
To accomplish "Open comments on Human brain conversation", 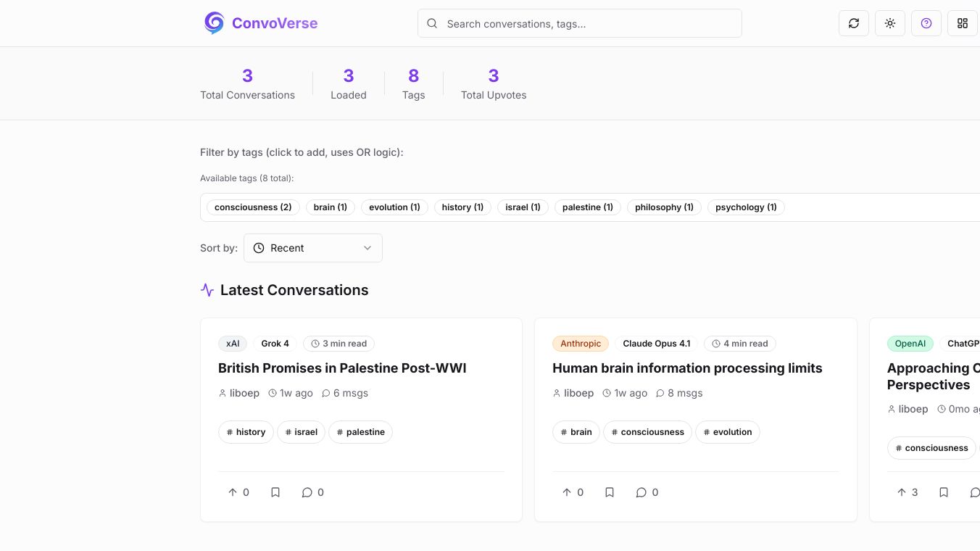I will click(x=647, y=492).
